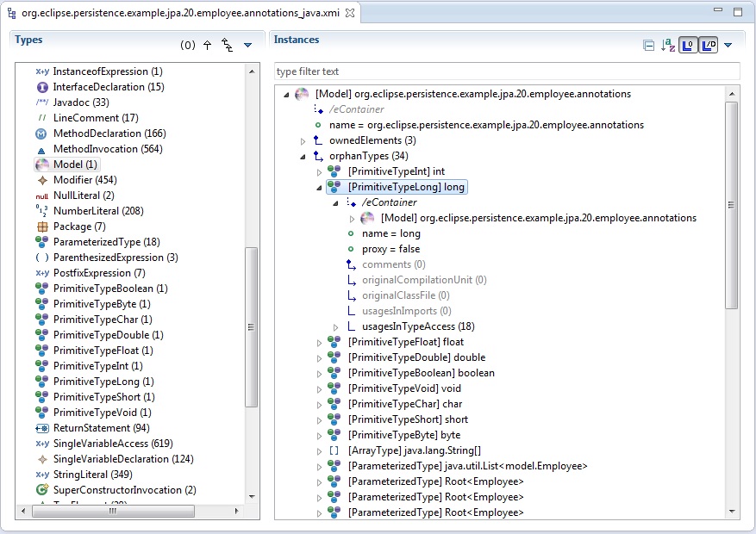Click the Types list horizontal scrollbar thumb

(x=113, y=511)
